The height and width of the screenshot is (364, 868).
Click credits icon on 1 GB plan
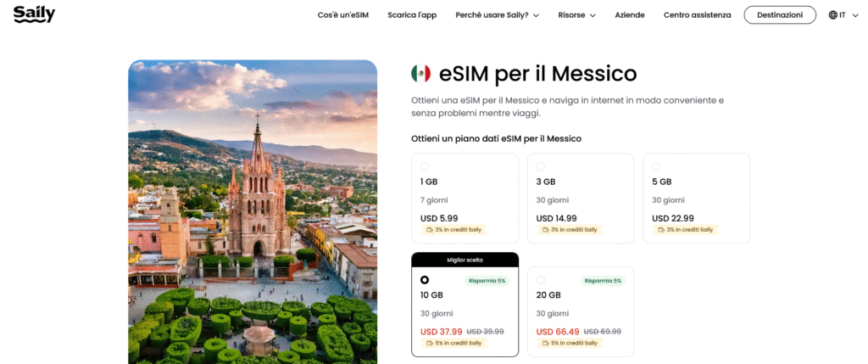430,229
